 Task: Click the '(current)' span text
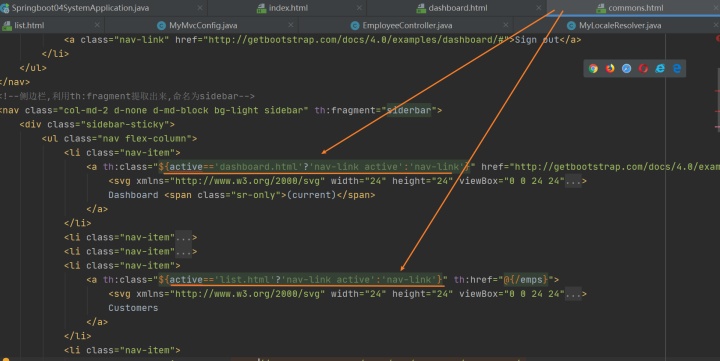(x=311, y=195)
